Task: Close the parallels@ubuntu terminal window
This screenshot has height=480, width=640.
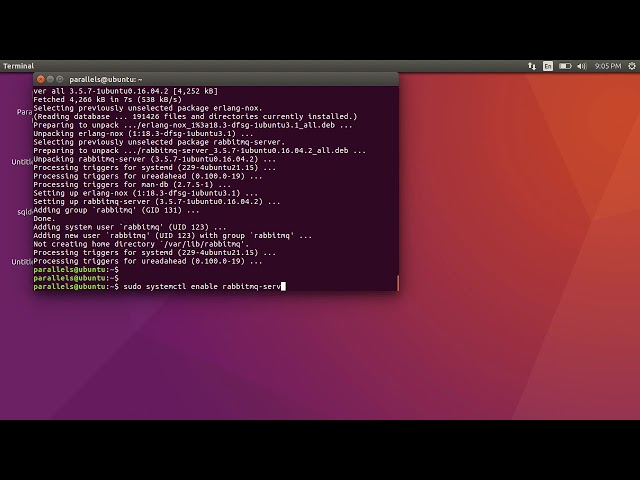Action: 40,79
